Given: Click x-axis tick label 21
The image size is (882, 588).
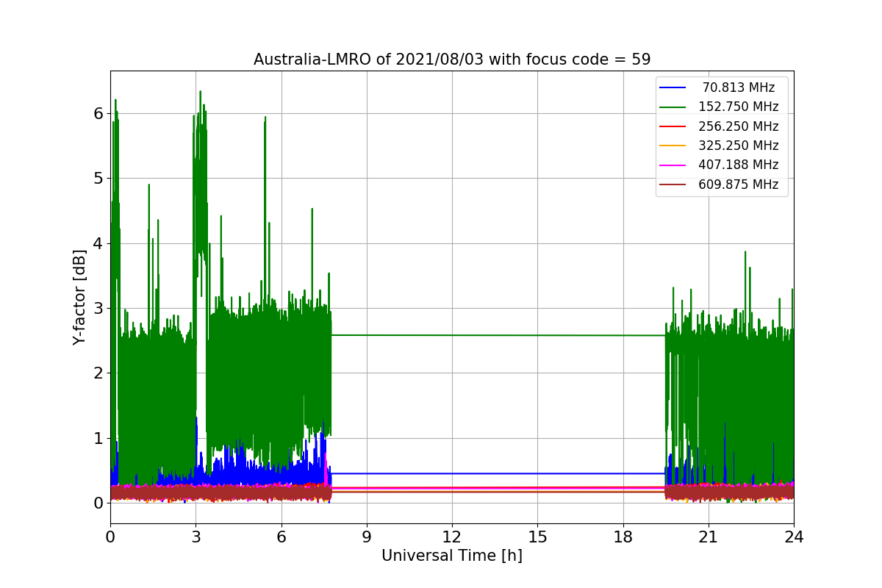Looking at the screenshot, I should pyautogui.click(x=708, y=537).
